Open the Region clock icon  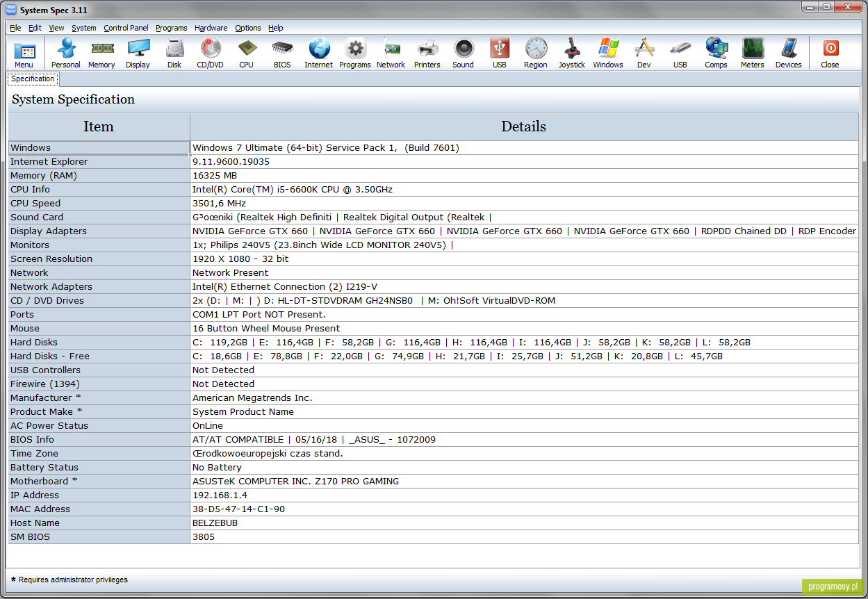point(535,54)
